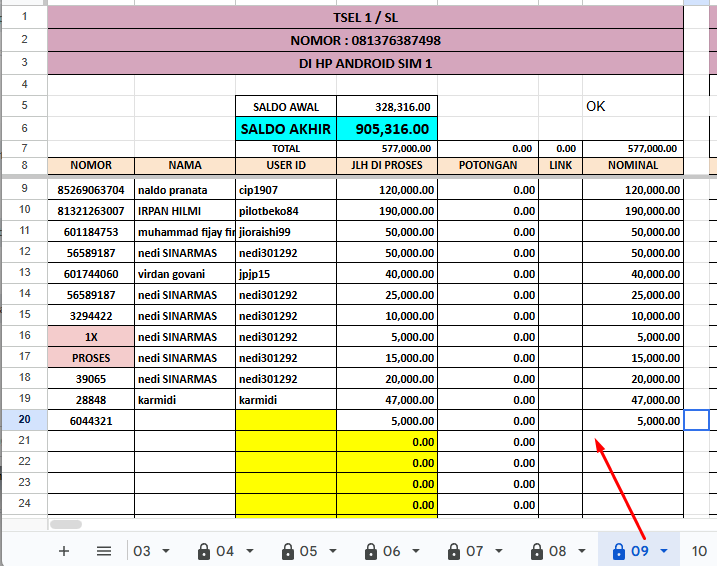Select user ID cell jioraishi99
This screenshot has height=566, width=717.
tap(286, 232)
